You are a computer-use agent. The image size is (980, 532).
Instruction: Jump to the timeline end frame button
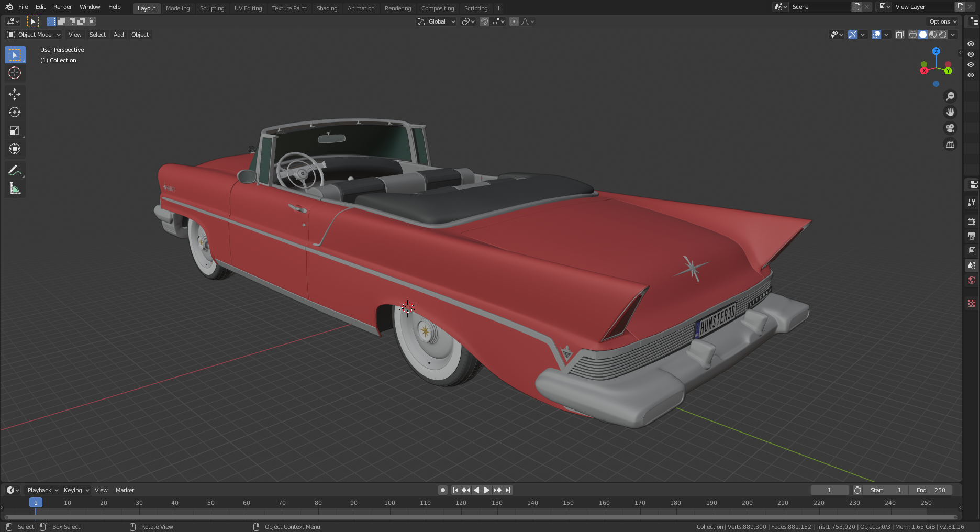point(508,490)
